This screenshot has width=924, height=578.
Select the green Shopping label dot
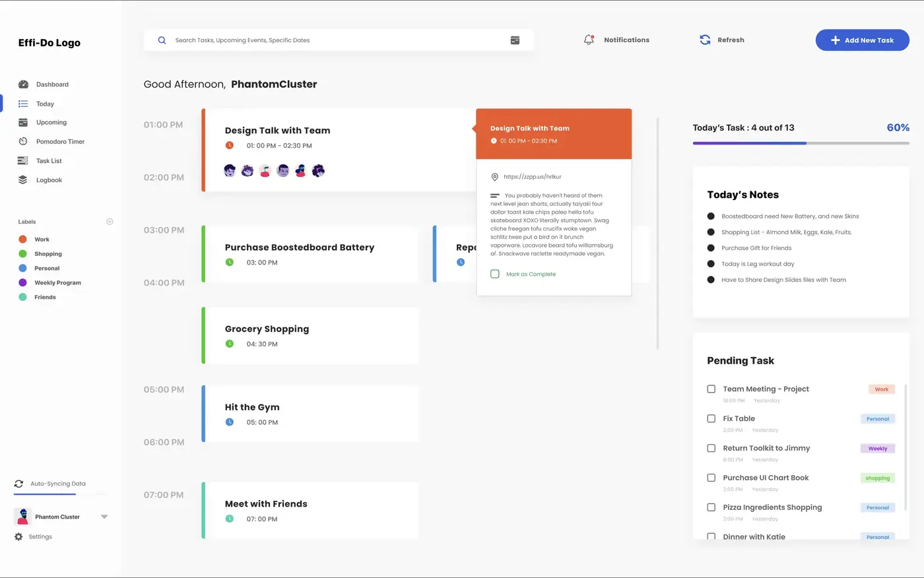point(22,254)
